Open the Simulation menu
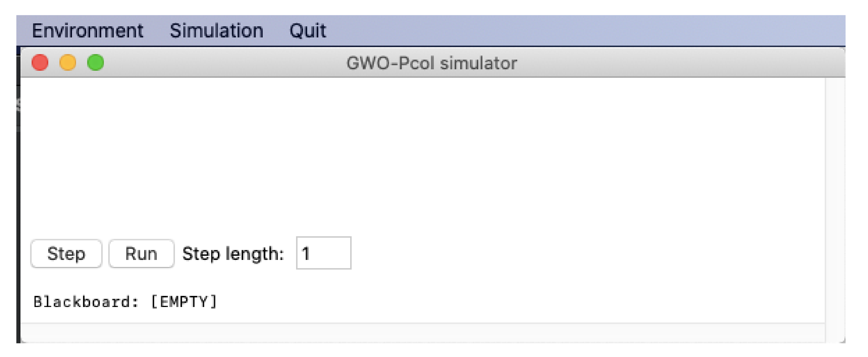 click(216, 31)
